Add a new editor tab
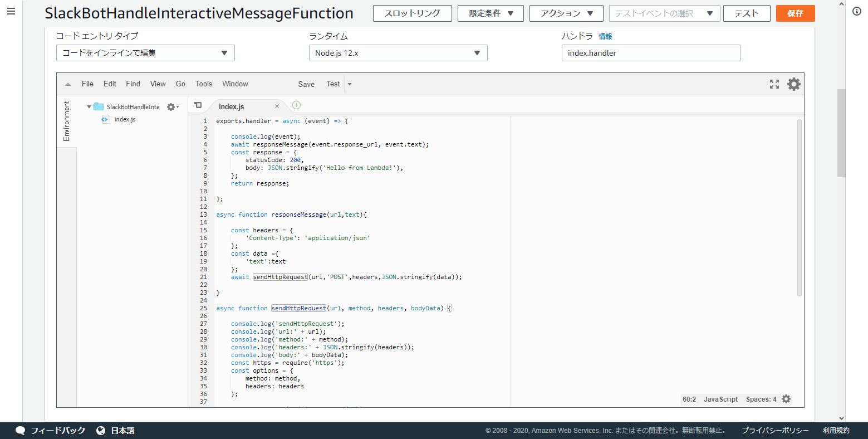Image resolution: width=868 pixels, height=439 pixels. pos(296,105)
